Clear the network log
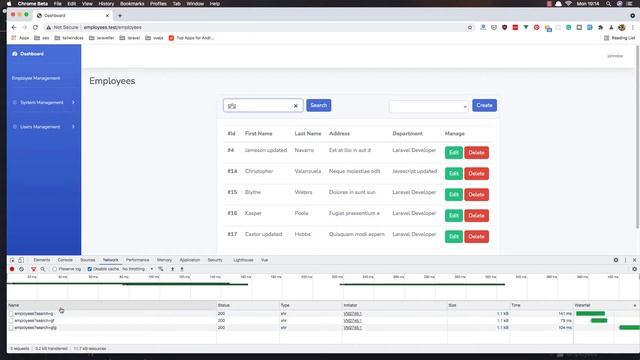The width and height of the screenshot is (640, 360). pyautogui.click(x=22, y=269)
